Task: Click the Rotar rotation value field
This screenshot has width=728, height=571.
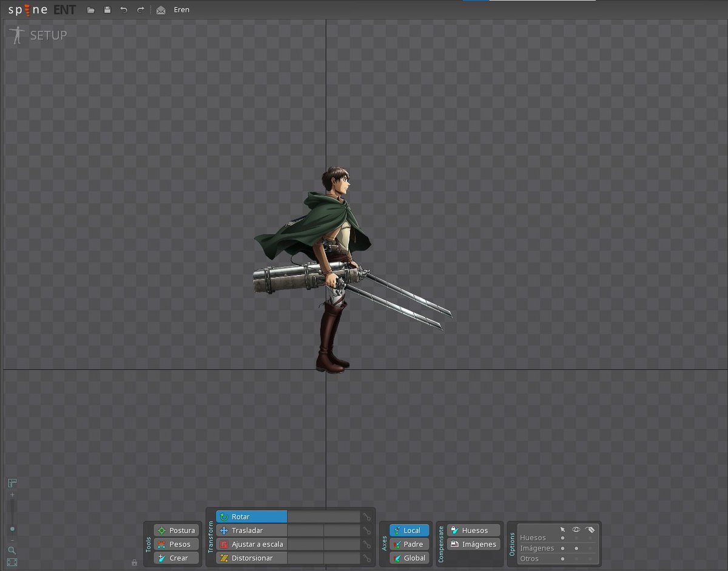Action: click(x=324, y=517)
